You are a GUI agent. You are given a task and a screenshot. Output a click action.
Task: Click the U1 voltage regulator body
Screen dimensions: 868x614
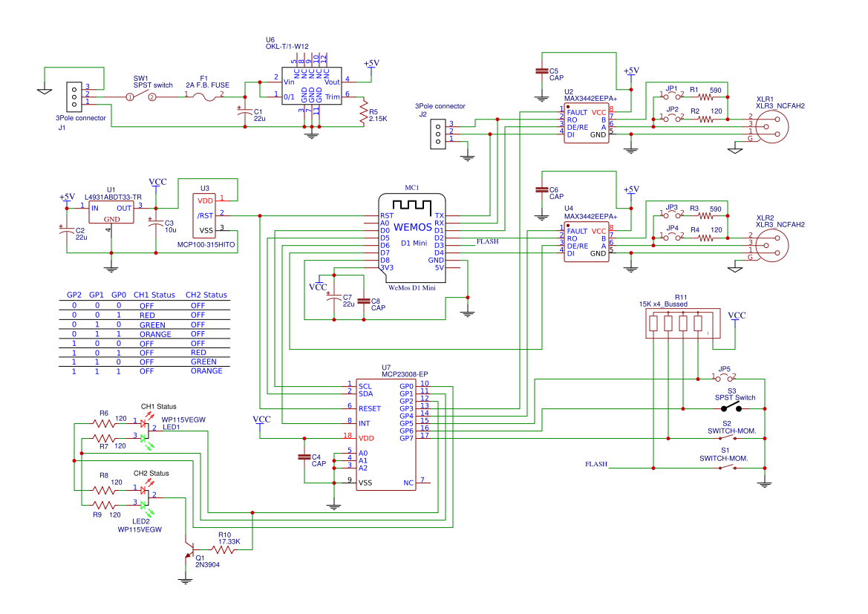[x=111, y=212]
